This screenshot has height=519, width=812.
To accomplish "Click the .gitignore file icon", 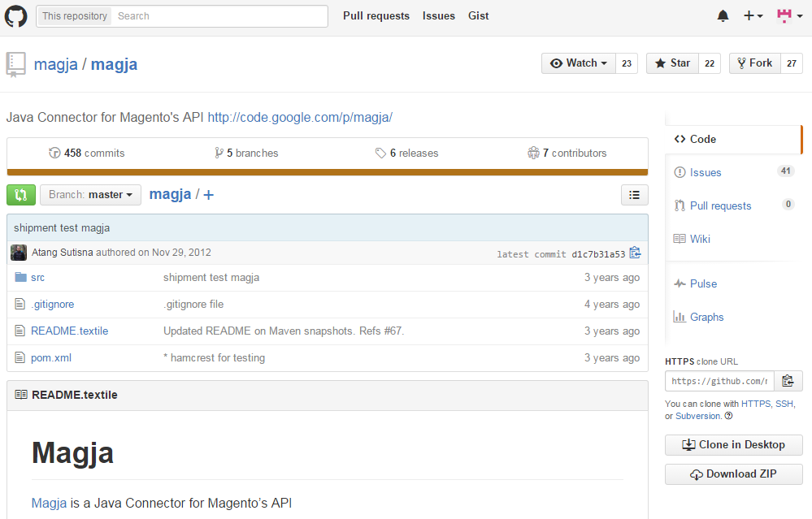I will 20,304.
